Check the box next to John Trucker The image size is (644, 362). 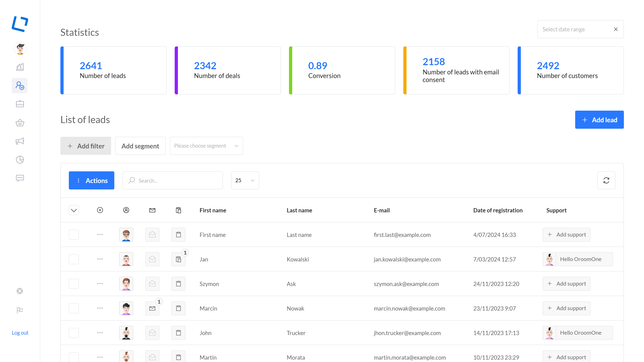(x=74, y=333)
